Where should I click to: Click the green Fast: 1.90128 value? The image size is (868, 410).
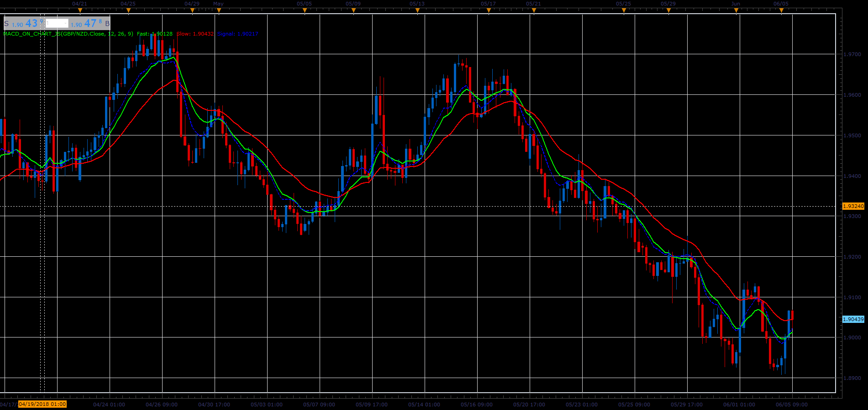[x=155, y=34]
